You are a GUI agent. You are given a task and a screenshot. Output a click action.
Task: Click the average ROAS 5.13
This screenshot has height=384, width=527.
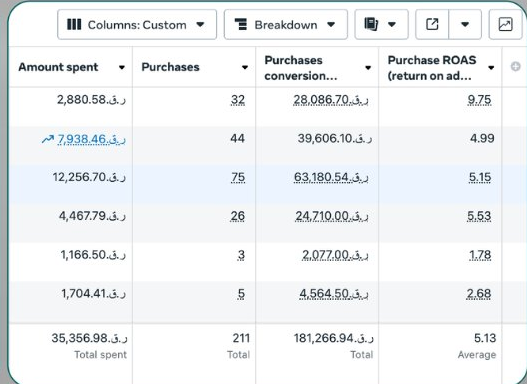pos(485,338)
